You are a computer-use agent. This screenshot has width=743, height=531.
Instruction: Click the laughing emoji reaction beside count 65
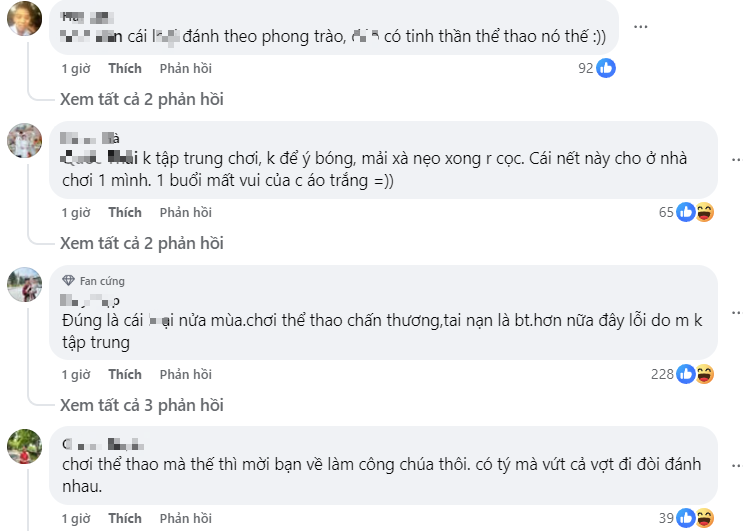[703, 212]
